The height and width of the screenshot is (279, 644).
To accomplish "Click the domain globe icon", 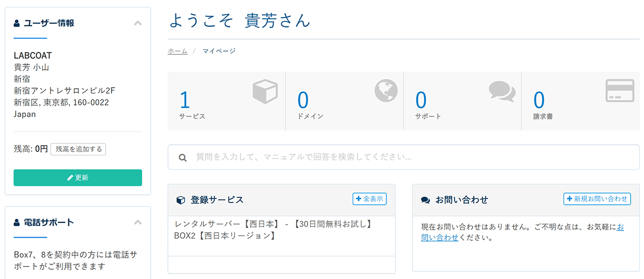I will [x=386, y=90].
